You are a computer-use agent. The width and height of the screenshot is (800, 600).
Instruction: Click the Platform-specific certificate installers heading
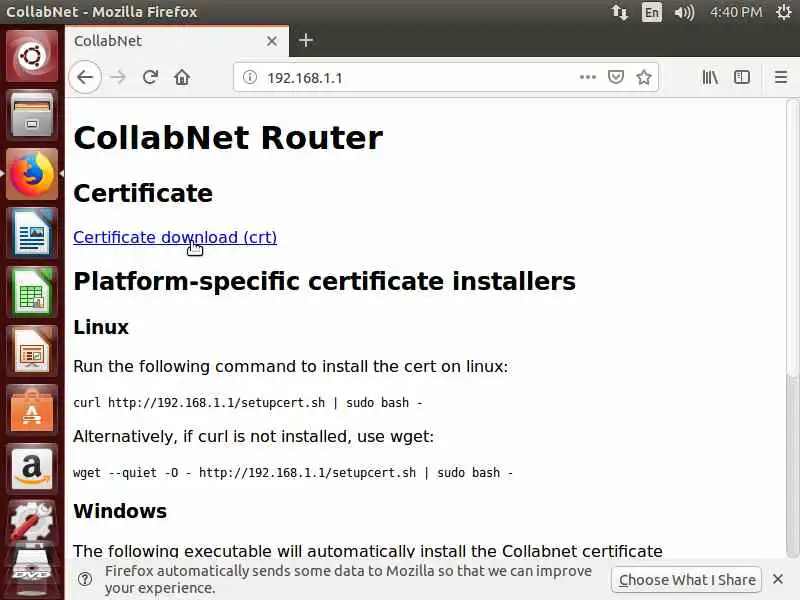324,281
